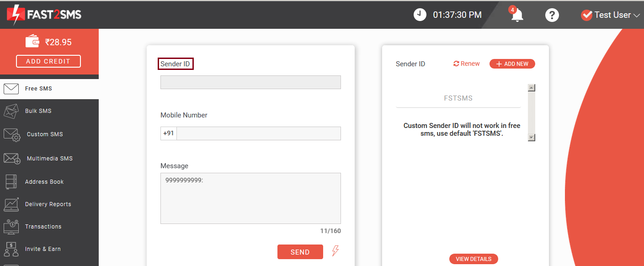Click the Fast2SMS logo
The width and height of the screenshot is (644, 266).
(44, 15)
